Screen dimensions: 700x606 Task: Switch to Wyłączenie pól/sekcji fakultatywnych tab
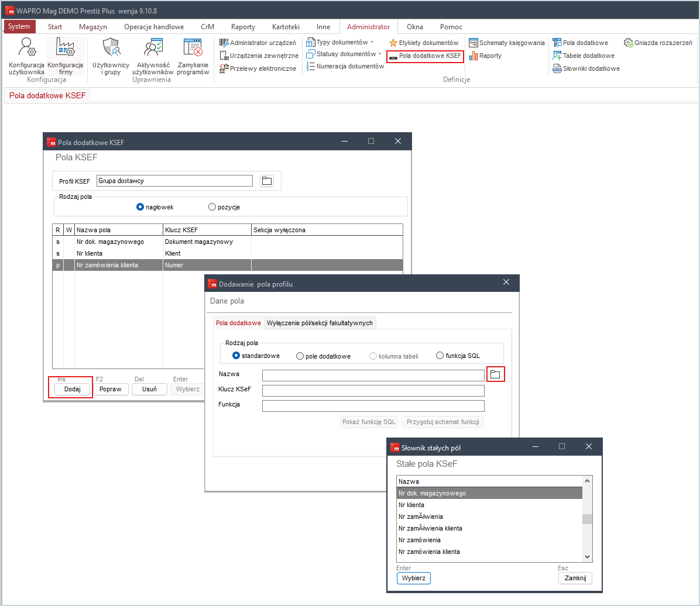[319, 323]
